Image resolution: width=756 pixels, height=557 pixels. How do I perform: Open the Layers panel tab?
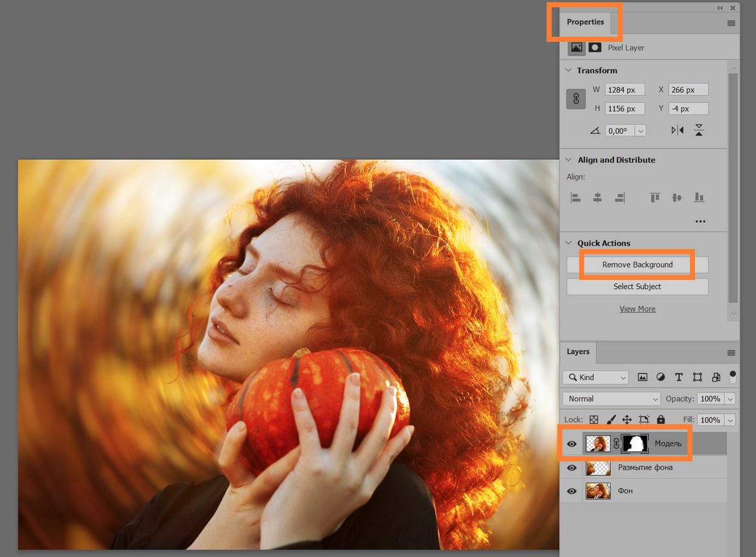[578, 351]
